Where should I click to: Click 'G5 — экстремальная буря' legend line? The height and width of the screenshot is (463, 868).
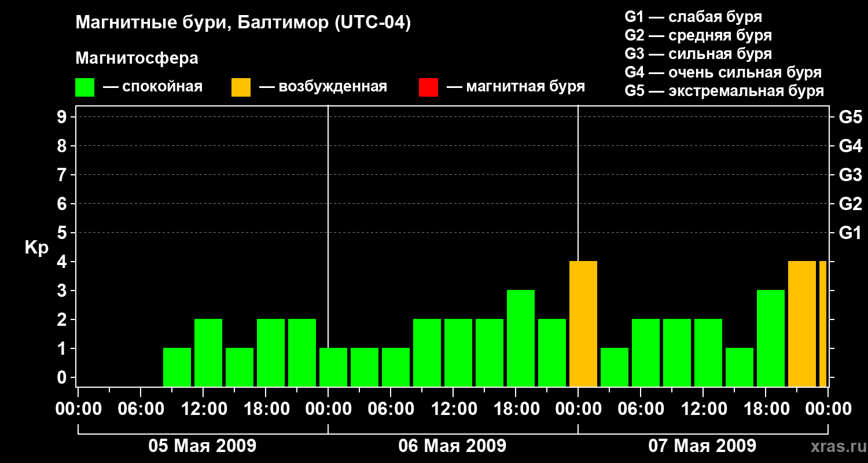point(724,91)
